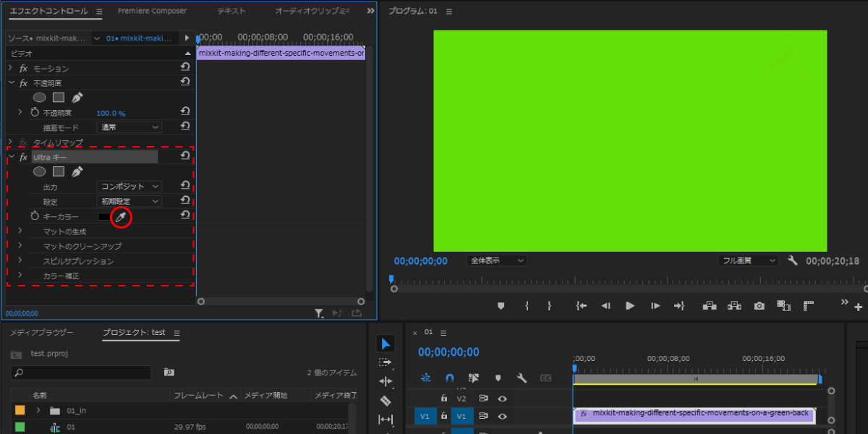This screenshot has height=434, width=868.
Task: Switch to the Premiere Composer tab
Action: click(x=152, y=11)
